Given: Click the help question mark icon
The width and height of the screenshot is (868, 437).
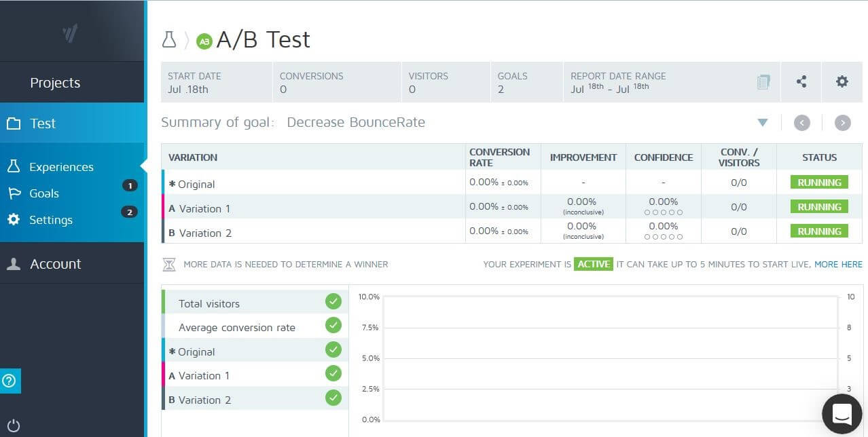Looking at the screenshot, I should 10,381.
